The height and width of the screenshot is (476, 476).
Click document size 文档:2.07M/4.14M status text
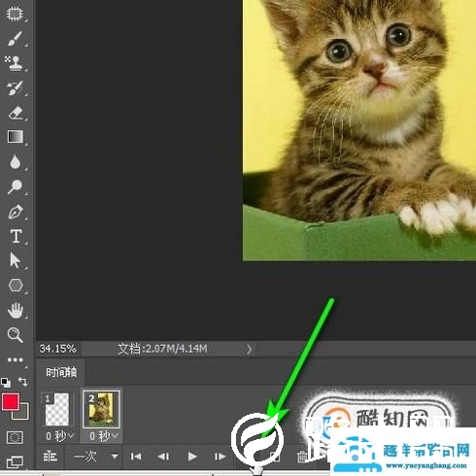tap(162, 349)
